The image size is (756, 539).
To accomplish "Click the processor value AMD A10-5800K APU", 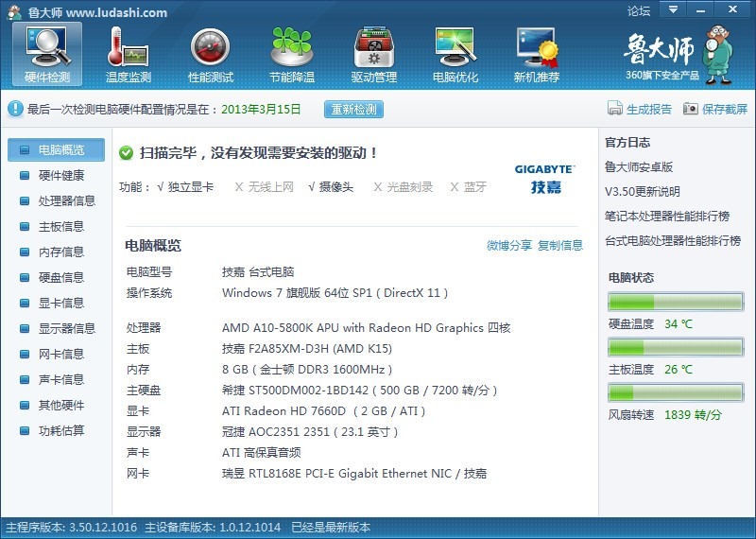I will 366,327.
